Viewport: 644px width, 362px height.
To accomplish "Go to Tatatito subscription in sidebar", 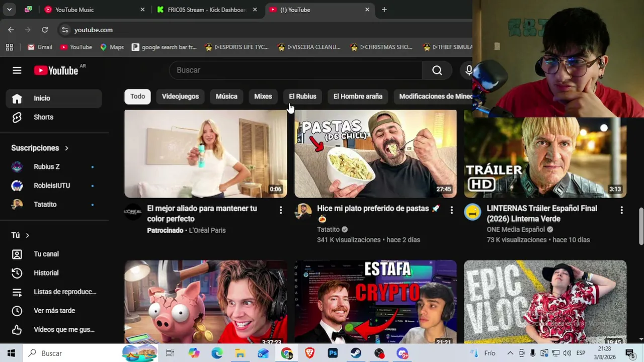I will click(54, 204).
